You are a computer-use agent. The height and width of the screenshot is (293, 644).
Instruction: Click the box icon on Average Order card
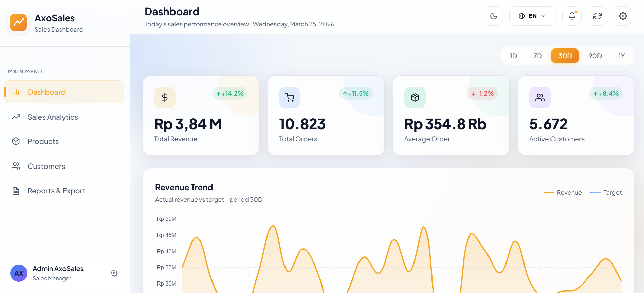(x=415, y=98)
